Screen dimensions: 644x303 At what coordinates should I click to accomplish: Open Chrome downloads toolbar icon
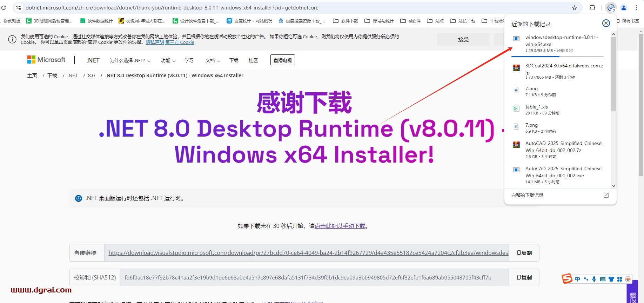click(611, 7)
